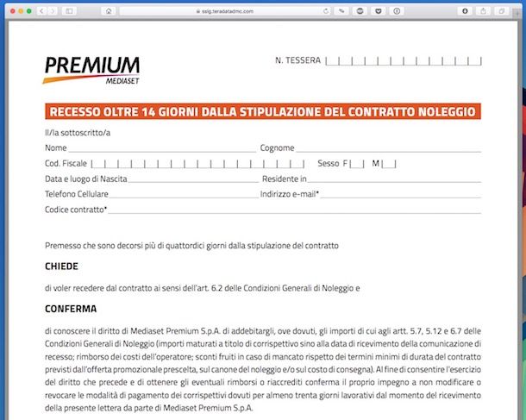Click the Indirizzo e-mail field
Screen dimensions: 526x420
401,194
